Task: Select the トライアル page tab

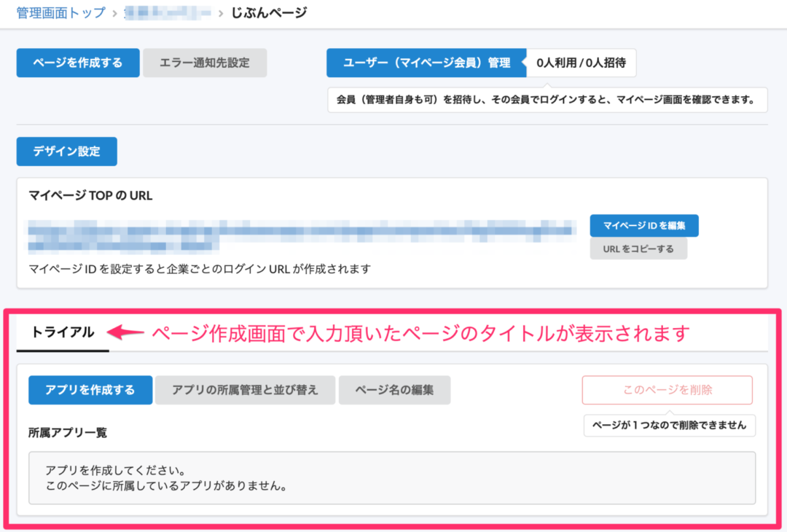Action: 63,332
